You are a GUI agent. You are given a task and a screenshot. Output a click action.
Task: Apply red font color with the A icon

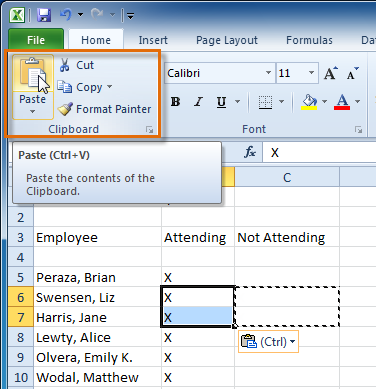pyautogui.click(x=342, y=102)
